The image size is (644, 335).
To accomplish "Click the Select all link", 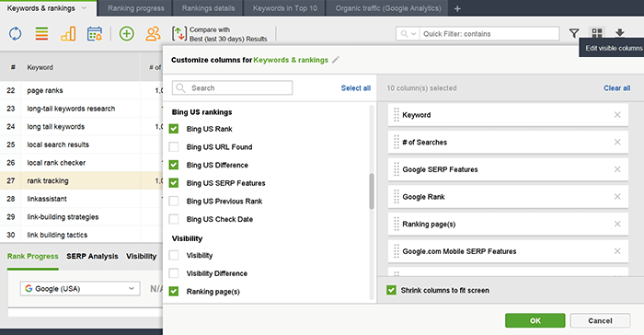I will click(356, 88).
